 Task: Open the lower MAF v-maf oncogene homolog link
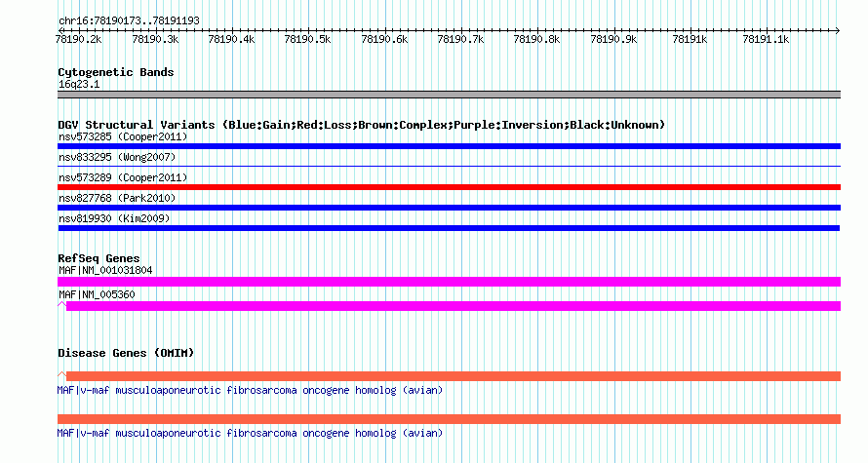click(x=251, y=433)
